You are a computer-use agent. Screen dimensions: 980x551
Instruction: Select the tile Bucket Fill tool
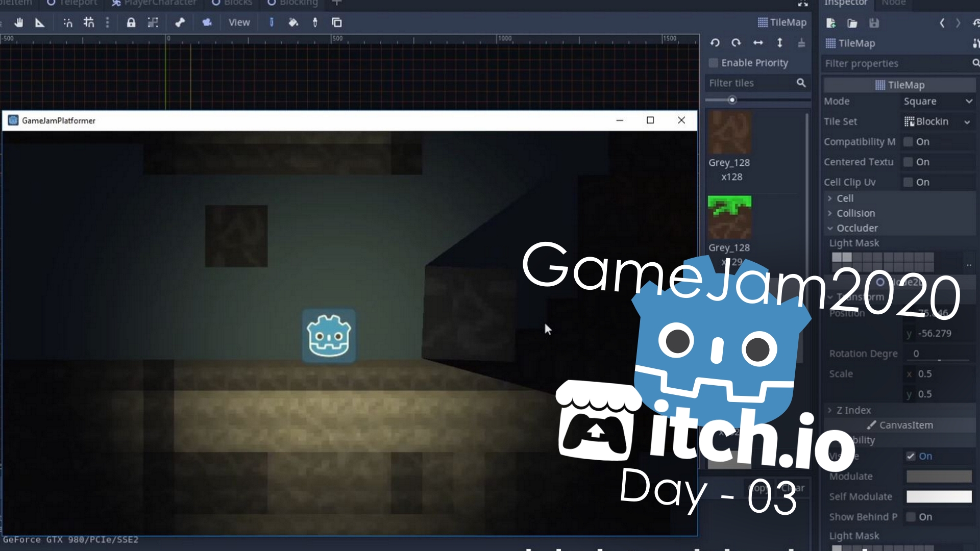coord(293,22)
